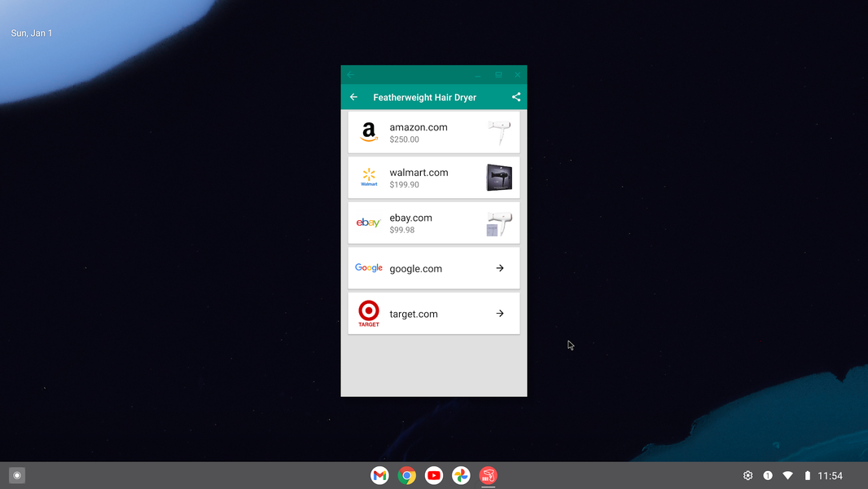868x489 pixels.
Task: Open the walmart.com $199.90 listing
Action: tap(419, 178)
